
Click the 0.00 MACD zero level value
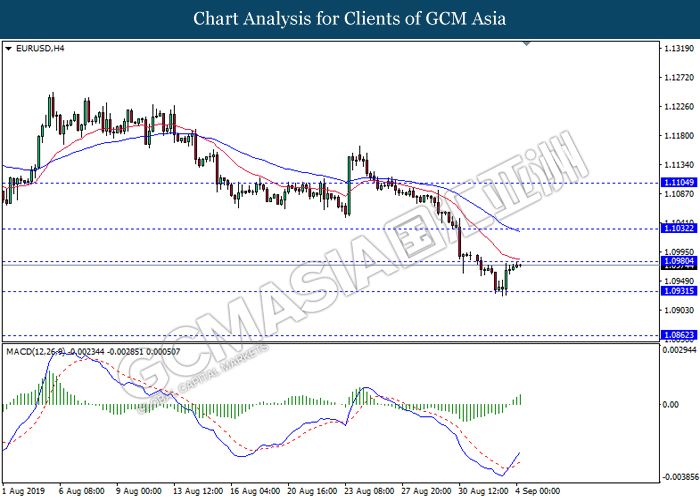671,405
